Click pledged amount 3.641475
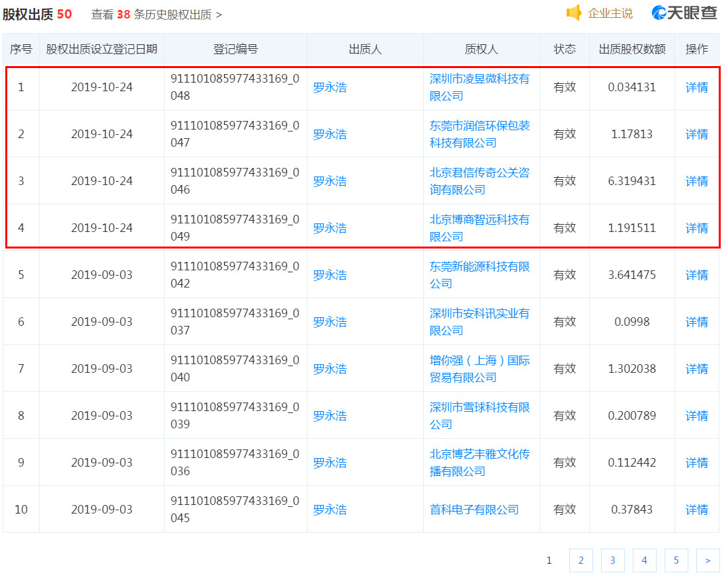The width and height of the screenshot is (728, 577). click(x=632, y=275)
